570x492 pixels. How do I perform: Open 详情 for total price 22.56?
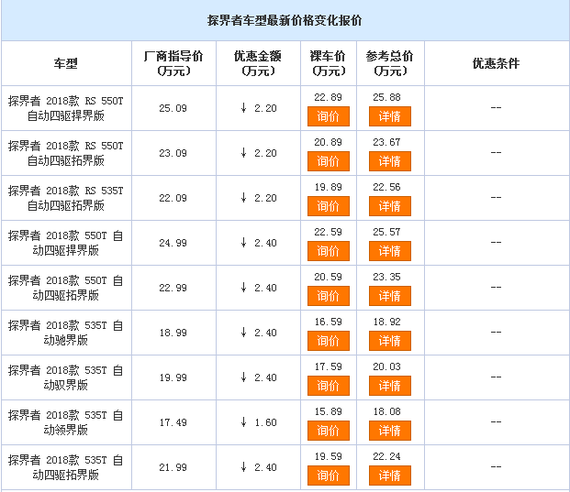[390, 206]
